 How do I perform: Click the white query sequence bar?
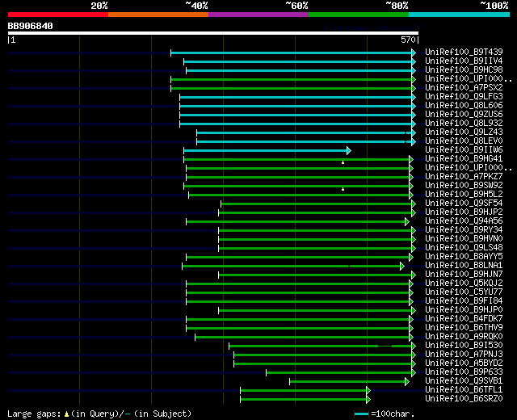click(x=213, y=33)
